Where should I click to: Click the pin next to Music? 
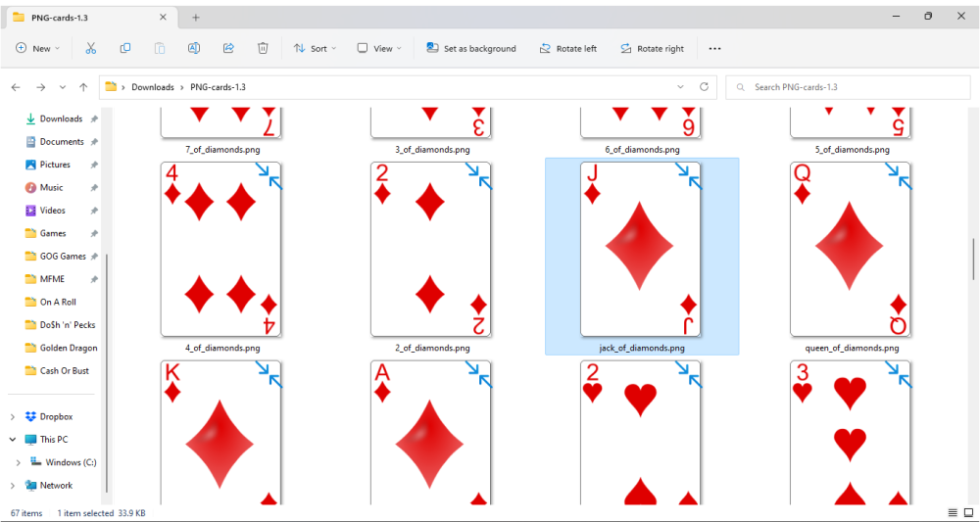pyautogui.click(x=94, y=187)
